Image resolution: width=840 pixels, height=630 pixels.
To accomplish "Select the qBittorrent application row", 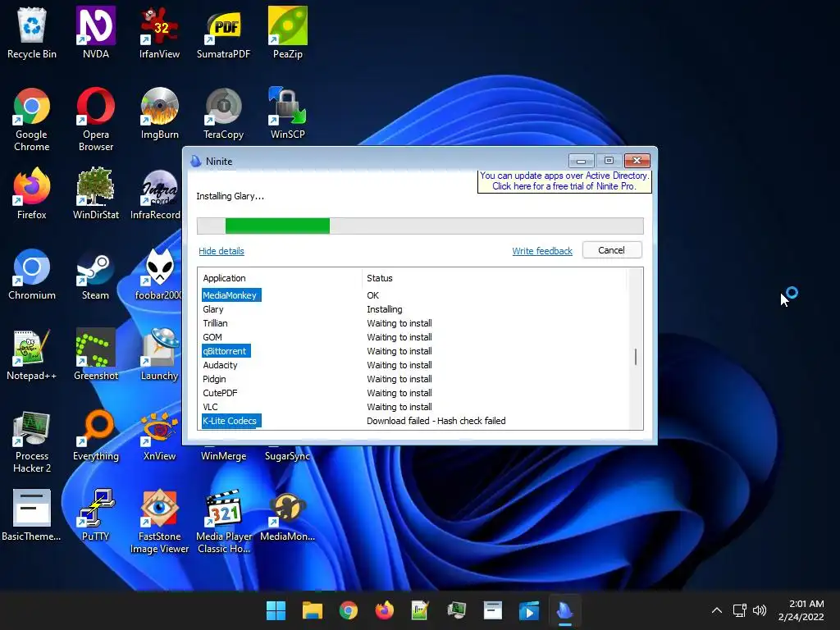I will point(413,351).
